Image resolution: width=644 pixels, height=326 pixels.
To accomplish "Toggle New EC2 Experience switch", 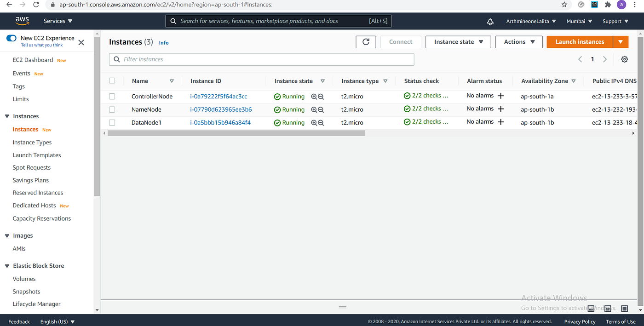I will 11,38.
